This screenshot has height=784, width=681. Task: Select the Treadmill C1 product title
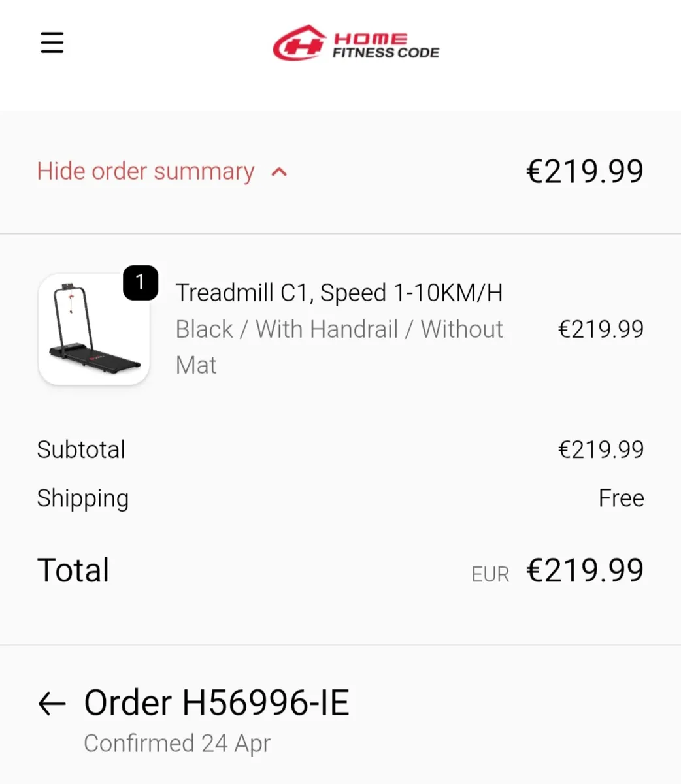point(339,293)
